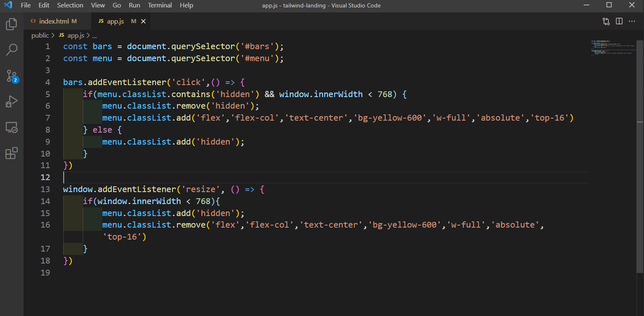Open the Terminal menu
644x316 pixels.
[x=160, y=5]
